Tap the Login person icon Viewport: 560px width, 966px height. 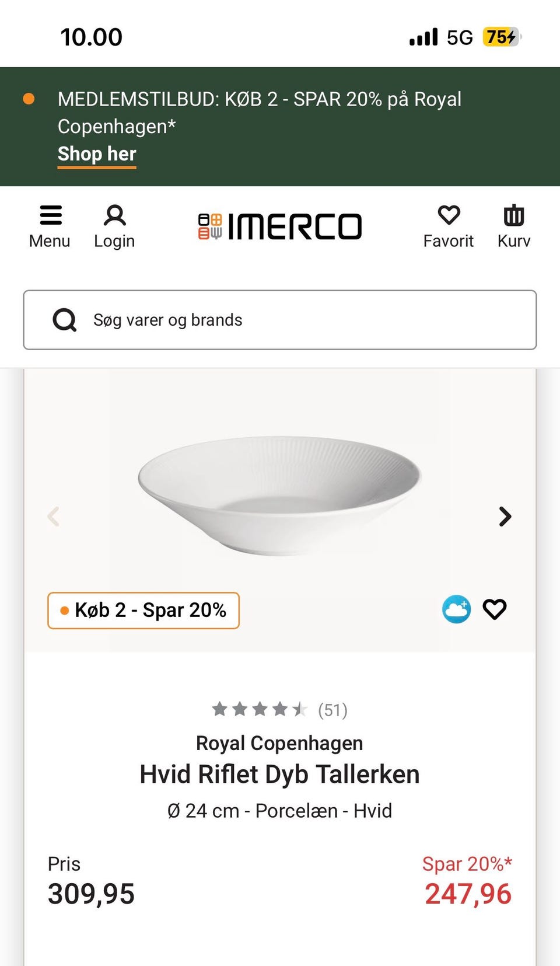coord(114,216)
